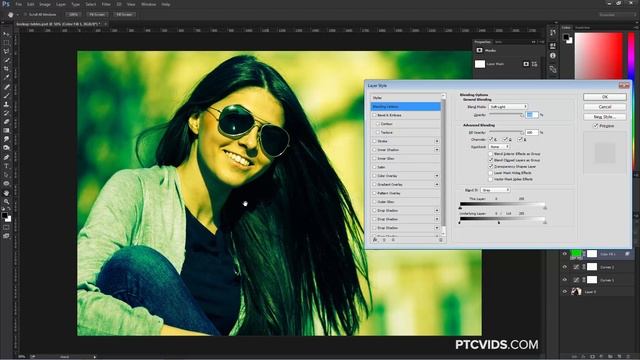Image resolution: width=640 pixels, height=360 pixels.
Task: Check Blend Interior Effects as Group
Action: click(491, 154)
